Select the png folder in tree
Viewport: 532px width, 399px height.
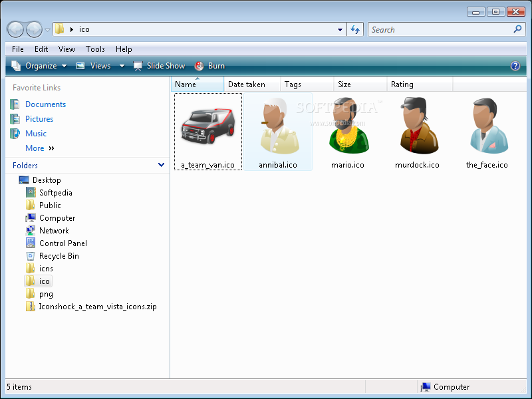[x=46, y=294]
